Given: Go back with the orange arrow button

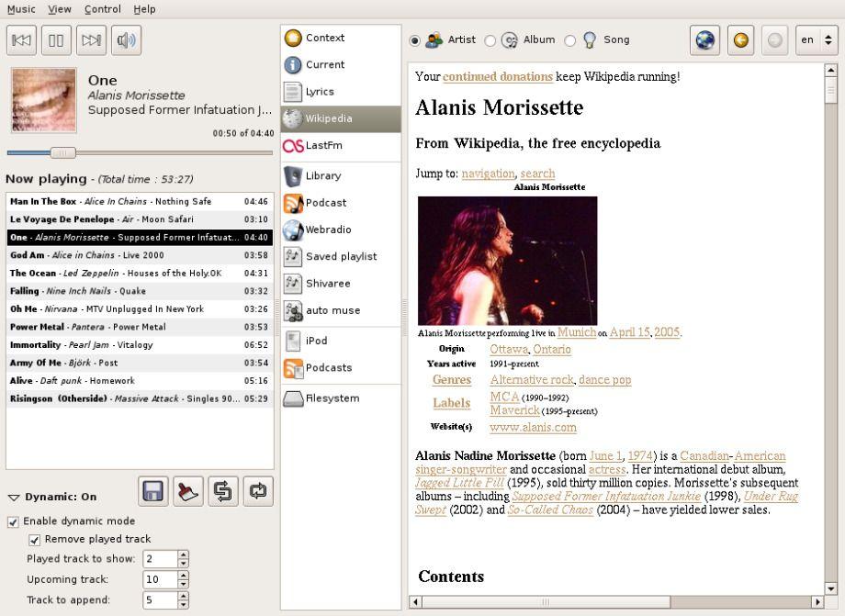Looking at the screenshot, I should tap(741, 39).
